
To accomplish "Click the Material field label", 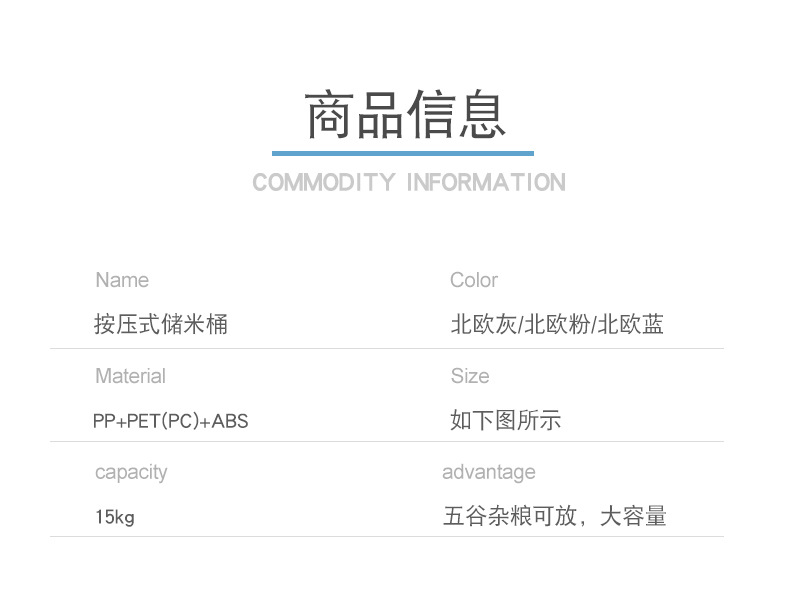I will 130,376.
